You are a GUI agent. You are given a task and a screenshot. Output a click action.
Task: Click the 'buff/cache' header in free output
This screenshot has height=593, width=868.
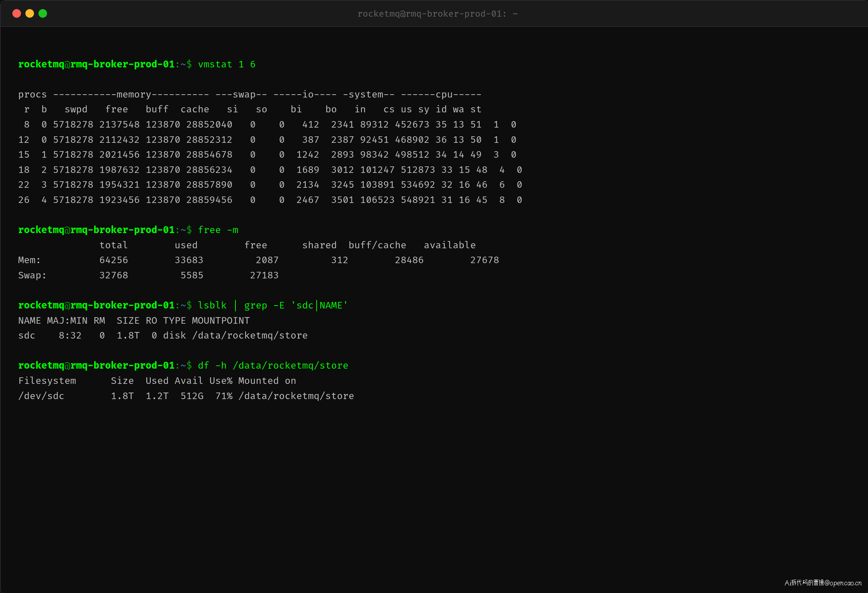tap(377, 245)
